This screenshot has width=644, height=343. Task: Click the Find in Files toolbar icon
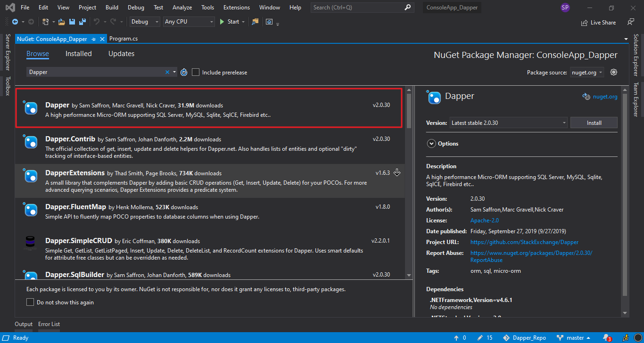(x=255, y=22)
